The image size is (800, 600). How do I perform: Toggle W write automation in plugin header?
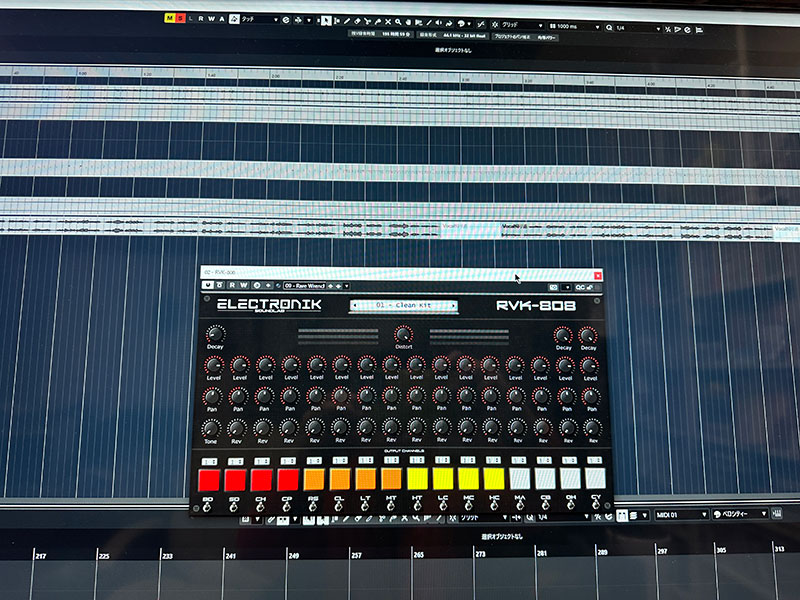click(x=243, y=285)
